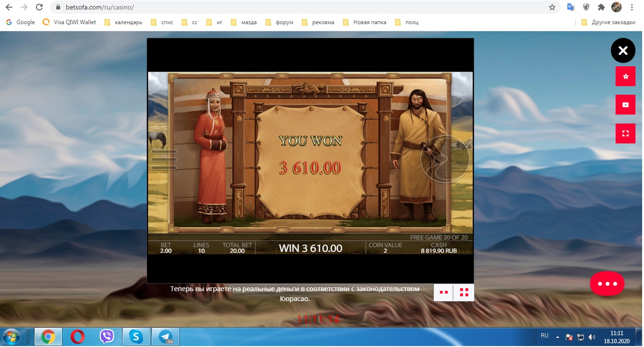Click the WIN 3 610.00 display
Image resolution: width=644 pixels, height=347 pixels.
tap(310, 248)
